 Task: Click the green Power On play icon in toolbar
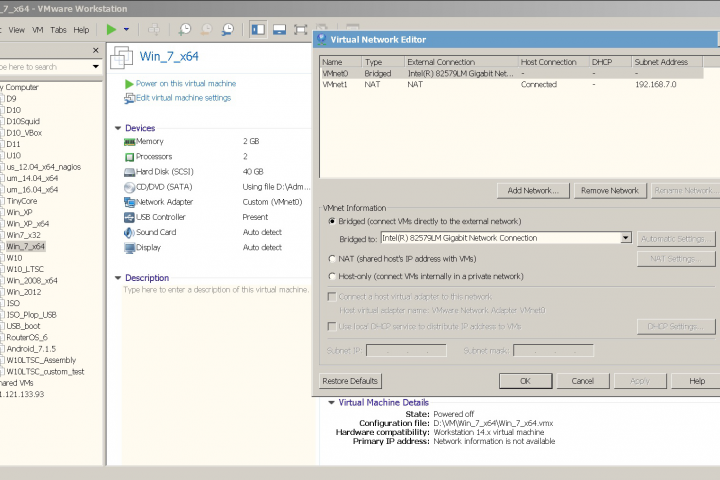[x=111, y=30]
